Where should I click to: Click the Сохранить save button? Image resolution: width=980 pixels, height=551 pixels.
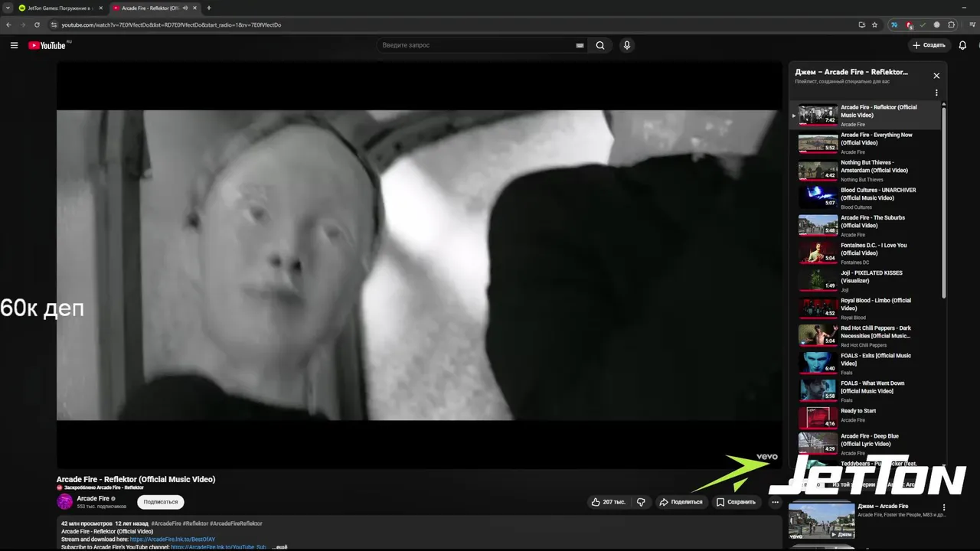736,502
